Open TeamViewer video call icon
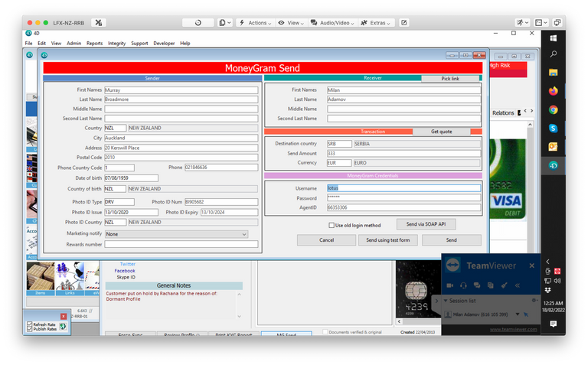 (x=449, y=285)
